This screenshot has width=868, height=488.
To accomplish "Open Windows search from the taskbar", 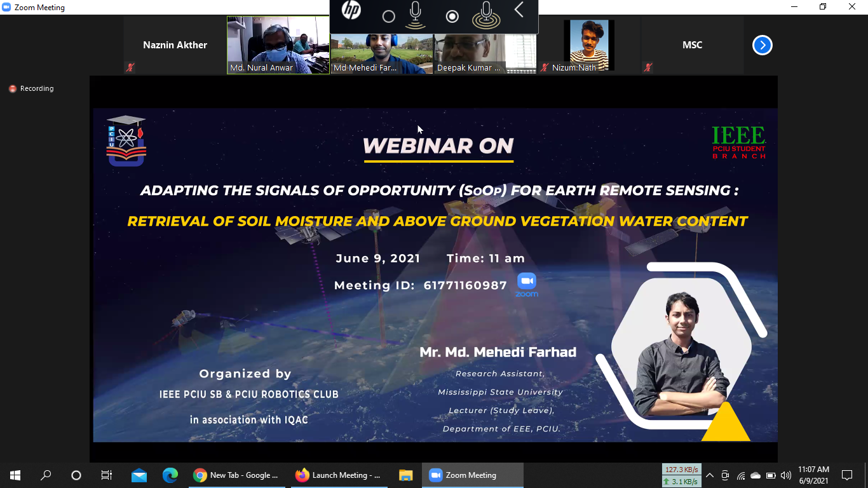I will coord(46,475).
